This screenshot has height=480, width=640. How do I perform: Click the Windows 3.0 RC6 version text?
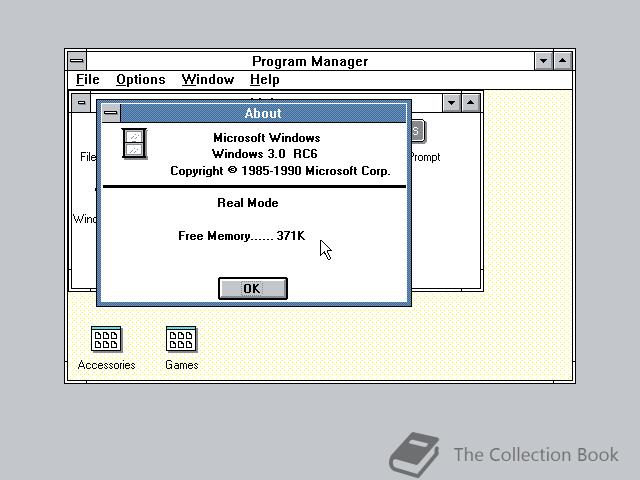264,154
